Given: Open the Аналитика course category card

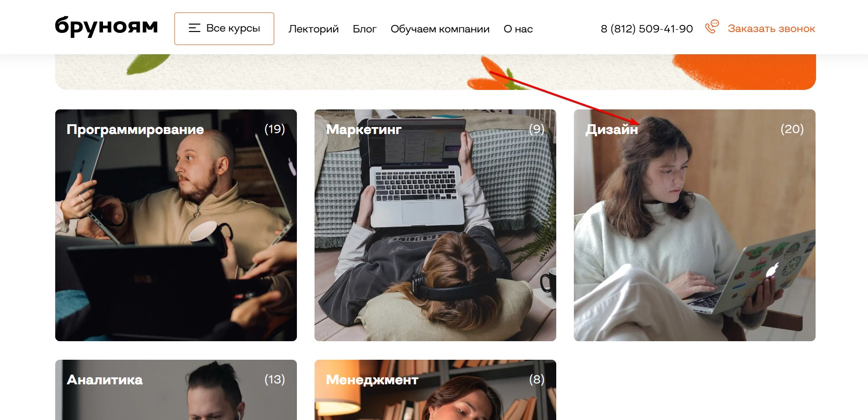Looking at the screenshot, I should 176,390.
